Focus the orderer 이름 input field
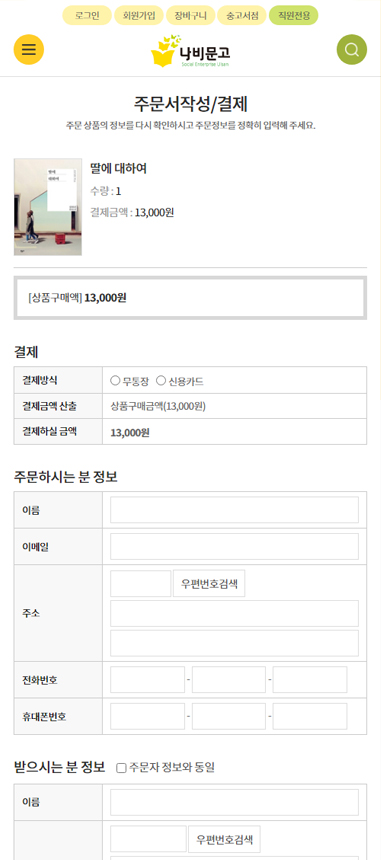381x860 pixels. [234, 510]
